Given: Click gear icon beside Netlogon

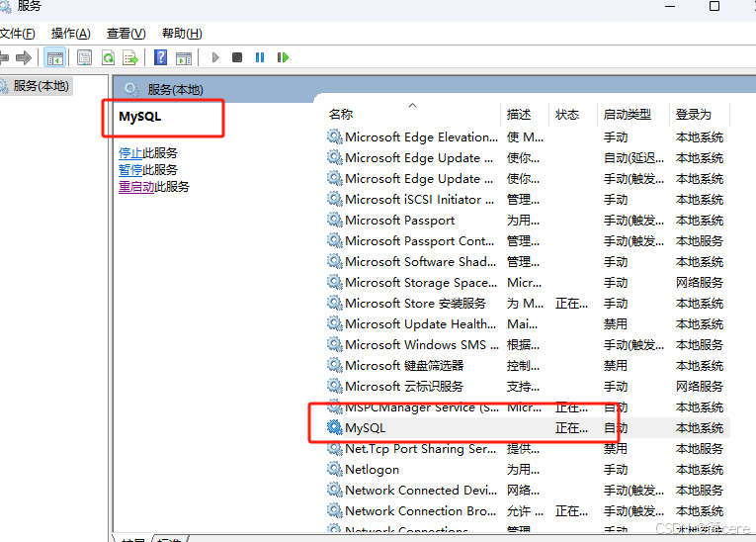Looking at the screenshot, I should [x=335, y=469].
